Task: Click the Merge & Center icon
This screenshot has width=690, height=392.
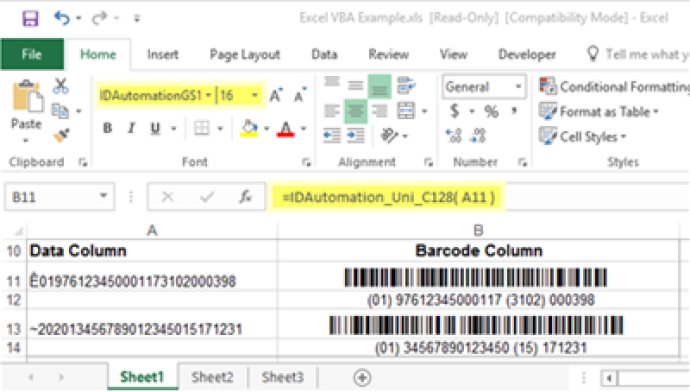Action: (x=406, y=110)
